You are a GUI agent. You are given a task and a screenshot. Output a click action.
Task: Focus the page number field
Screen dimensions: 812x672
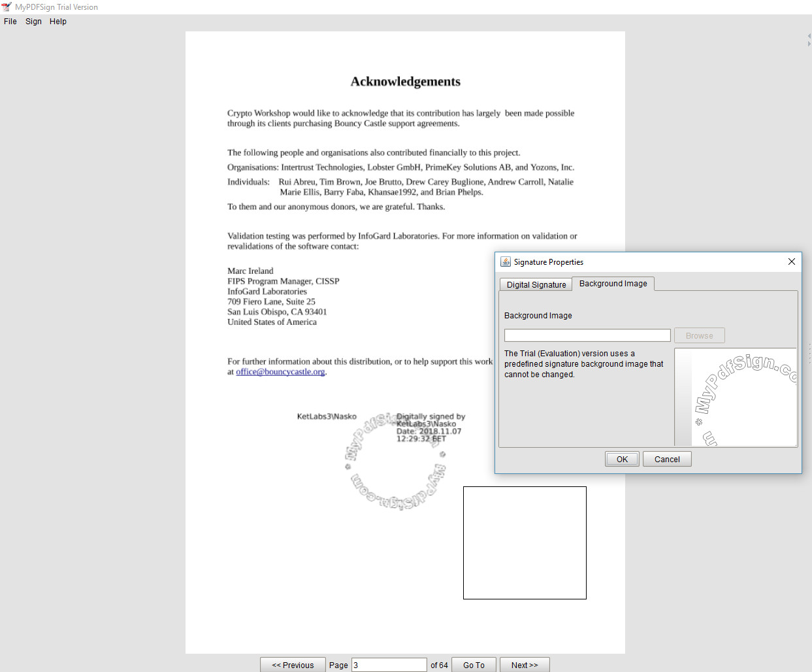(x=389, y=665)
